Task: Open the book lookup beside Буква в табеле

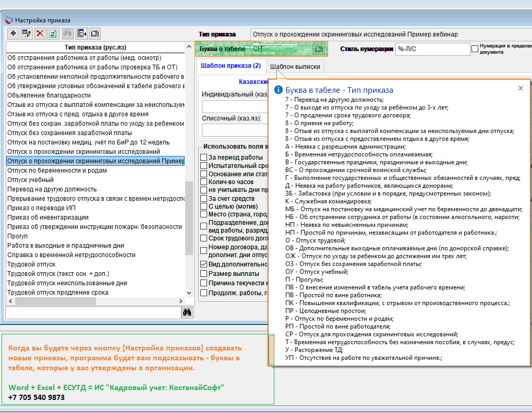Action: coord(319,49)
